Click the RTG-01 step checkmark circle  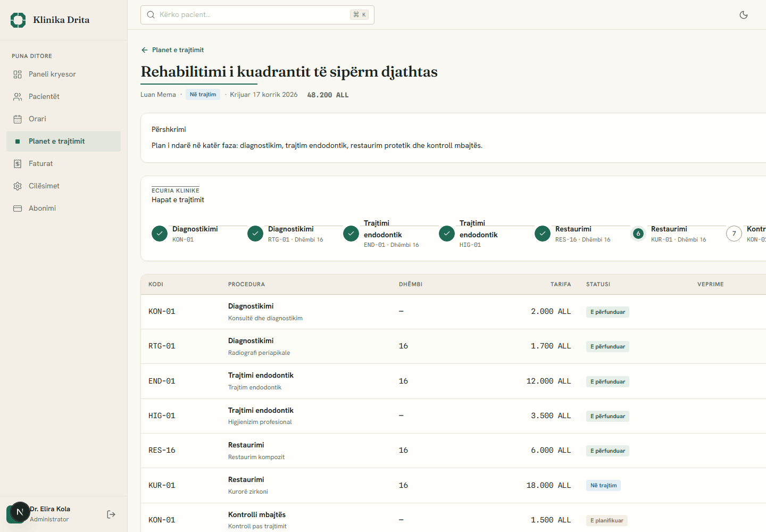[255, 234]
